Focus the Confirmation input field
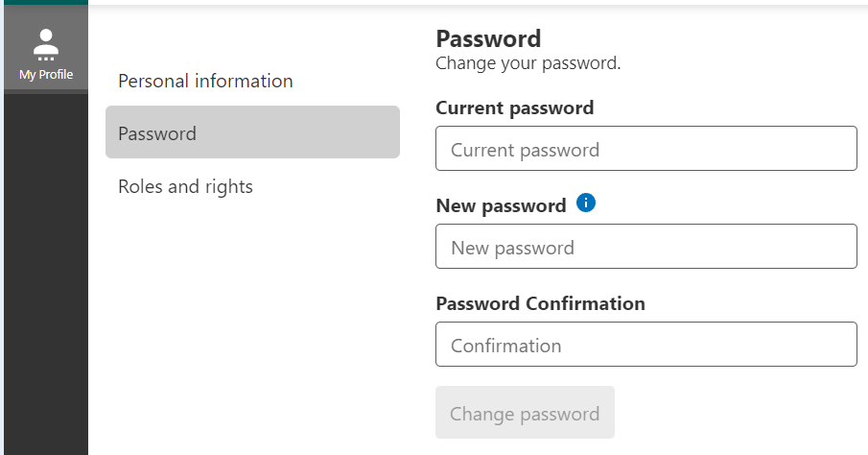 click(x=645, y=345)
